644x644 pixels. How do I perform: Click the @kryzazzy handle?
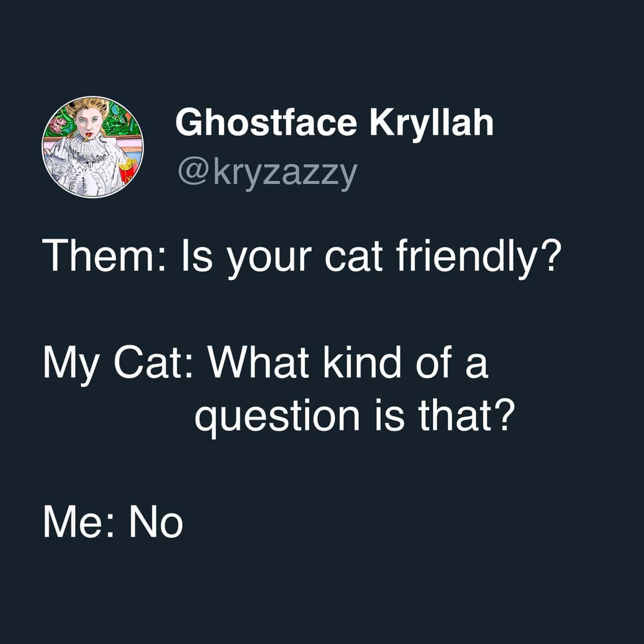[266, 173]
